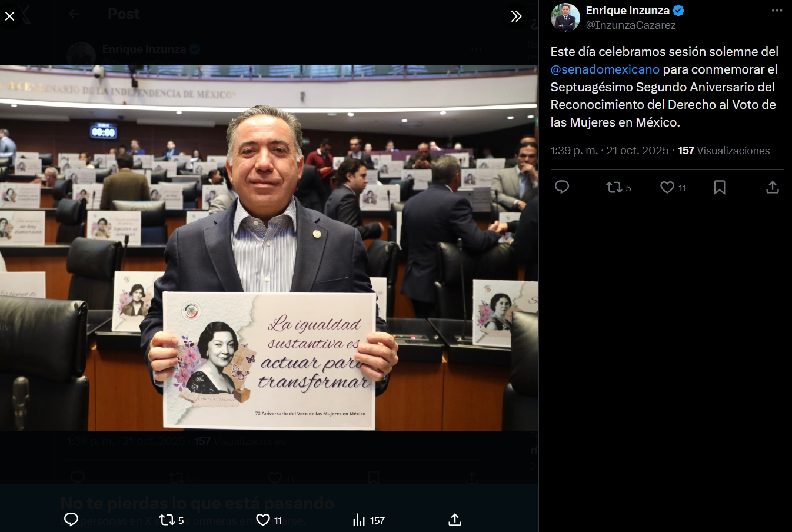Click the photo of the senator

point(269,248)
